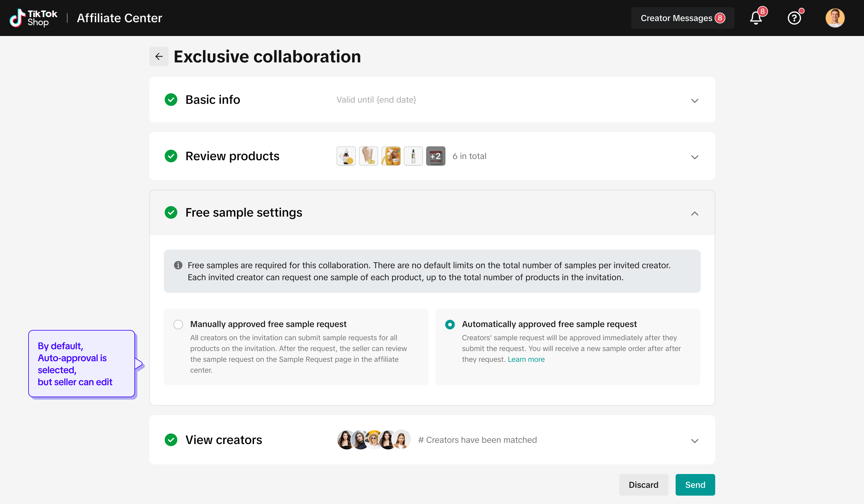Viewport: 864px width, 504px height.
Task: Open Creator Messages
Action: [x=682, y=18]
